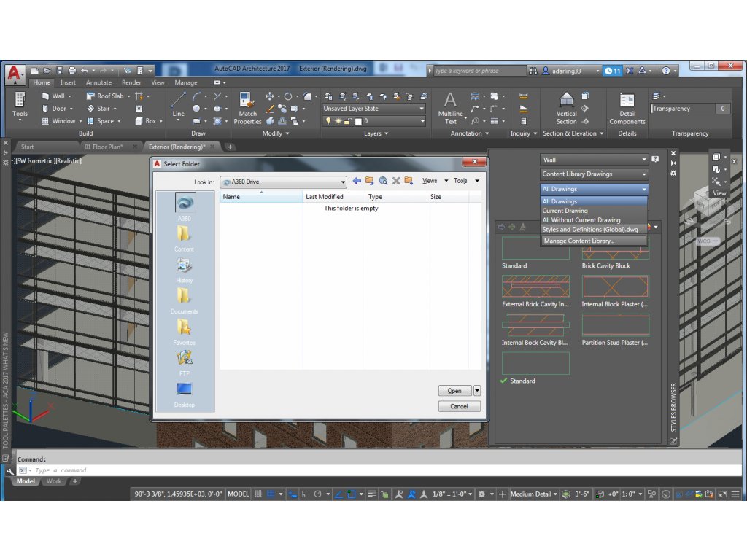Toggle ortho mode in the status bar

(x=306, y=494)
